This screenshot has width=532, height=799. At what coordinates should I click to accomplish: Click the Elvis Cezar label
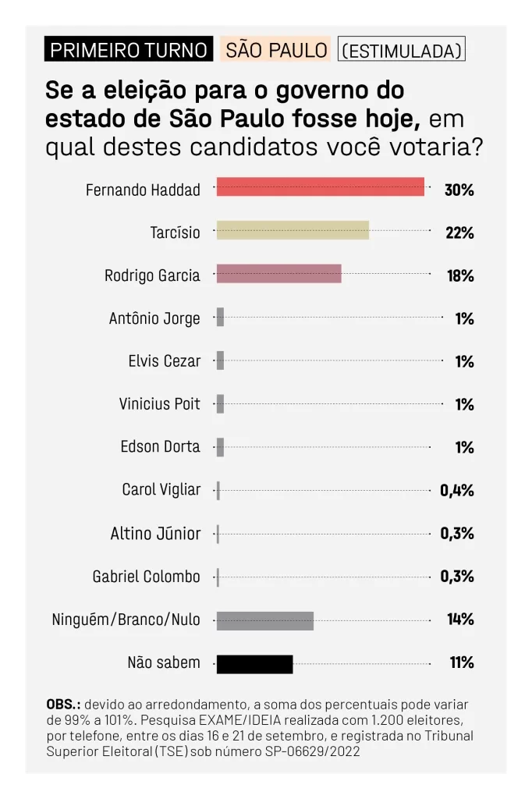[165, 361]
